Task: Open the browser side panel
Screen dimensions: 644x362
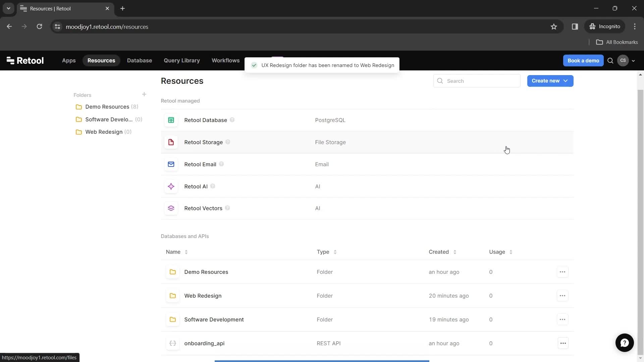Action: point(575,26)
